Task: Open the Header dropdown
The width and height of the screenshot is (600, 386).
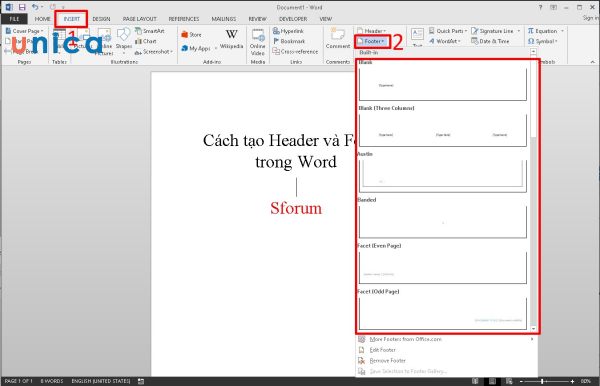Action: pos(371,31)
